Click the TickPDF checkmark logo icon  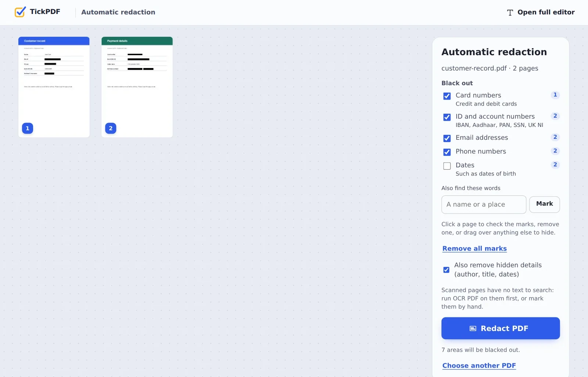(x=20, y=12)
